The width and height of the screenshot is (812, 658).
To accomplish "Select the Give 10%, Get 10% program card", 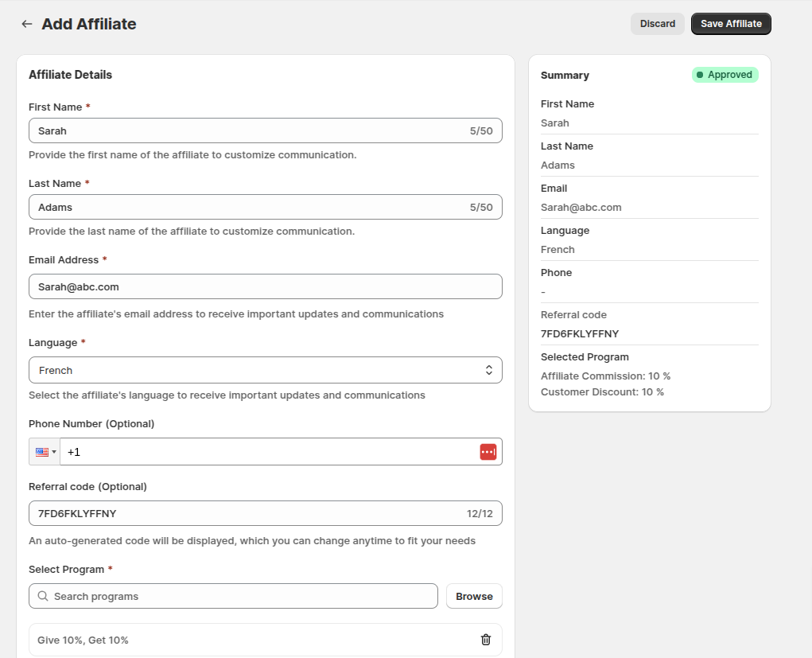I will point(239,639).
